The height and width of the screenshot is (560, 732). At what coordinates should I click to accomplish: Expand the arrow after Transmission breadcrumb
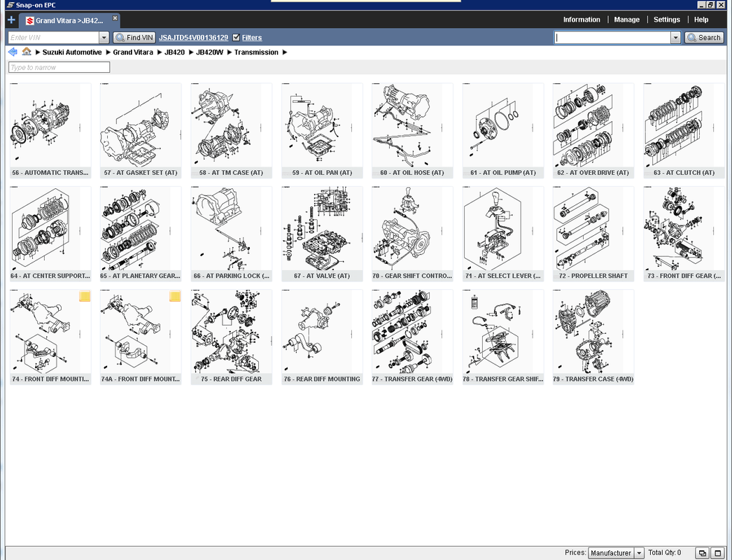[285, 52]
